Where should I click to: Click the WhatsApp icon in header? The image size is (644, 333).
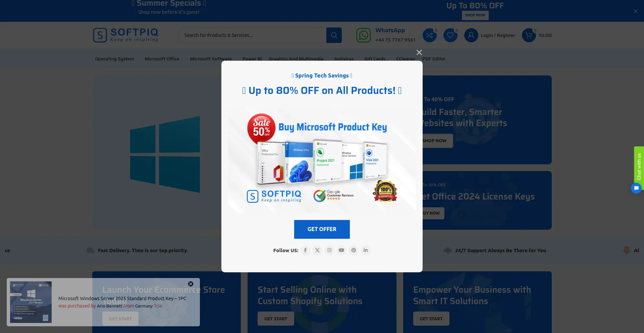click(x=364, y=35)
